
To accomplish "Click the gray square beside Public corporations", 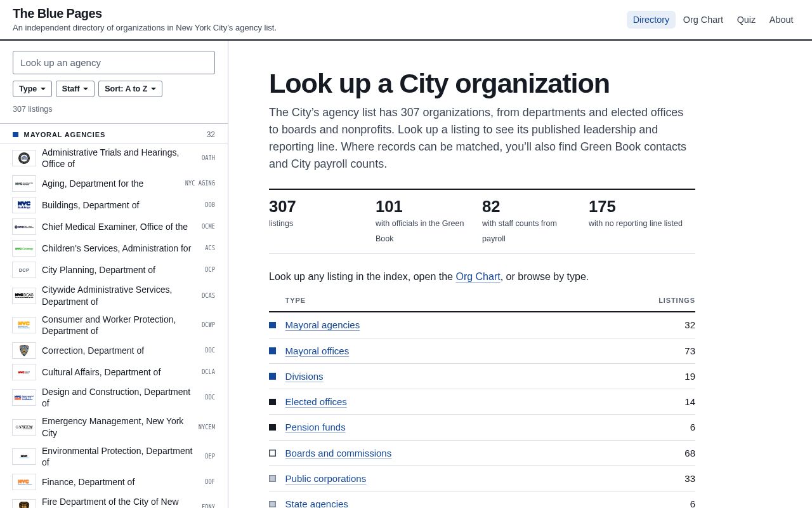I will (x=272, y=479).
